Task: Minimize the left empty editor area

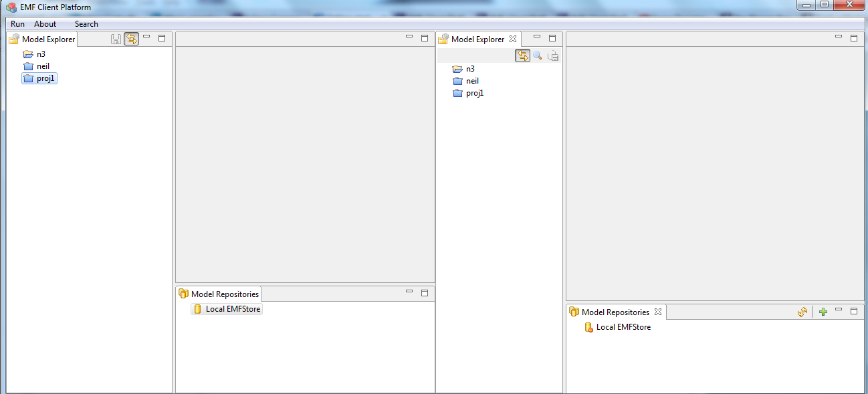Action: 409,37
